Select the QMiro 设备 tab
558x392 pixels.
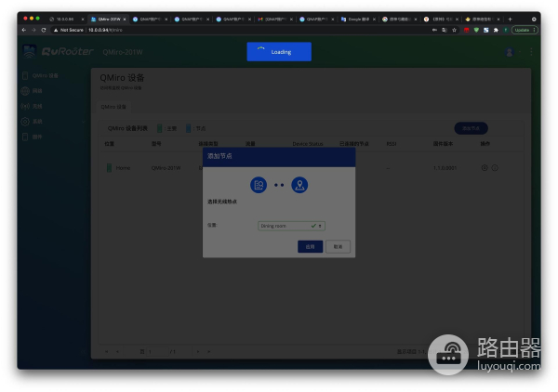pos(113,107)
